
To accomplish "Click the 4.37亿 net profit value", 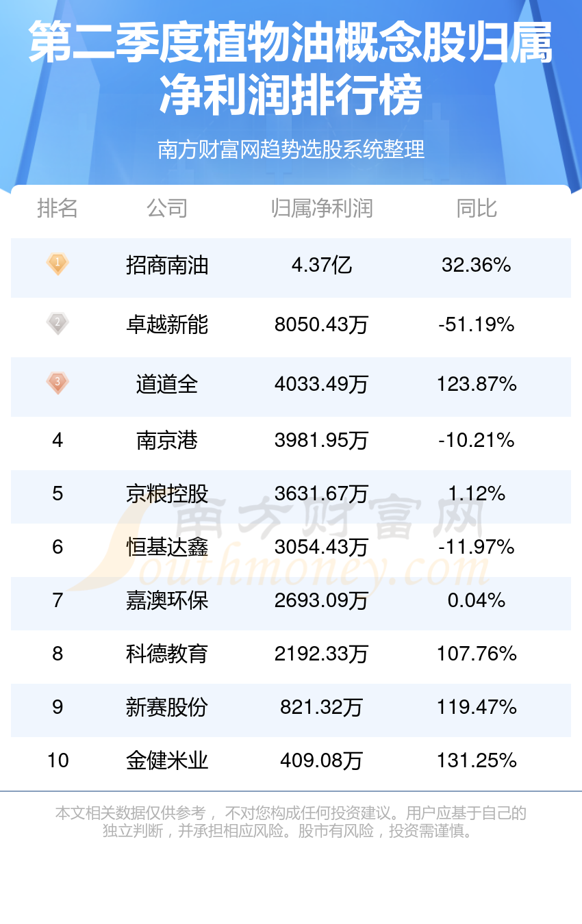I will click(322, 265).
